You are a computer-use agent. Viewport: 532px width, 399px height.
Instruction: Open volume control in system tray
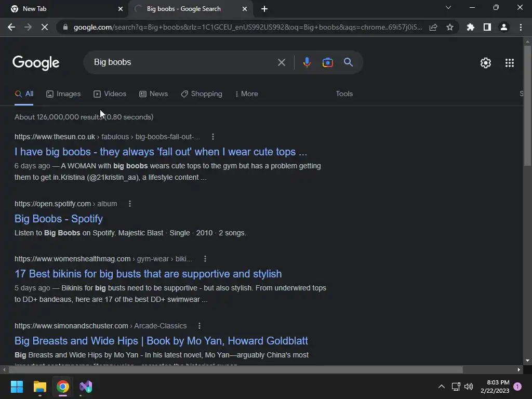(x=469, y=387)
